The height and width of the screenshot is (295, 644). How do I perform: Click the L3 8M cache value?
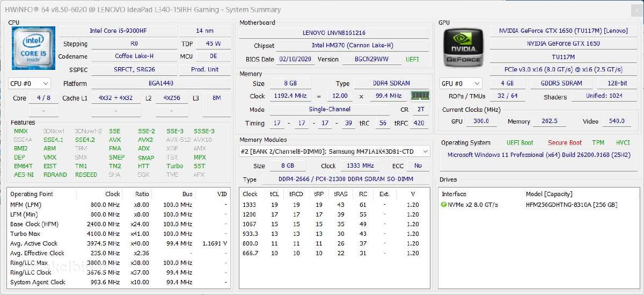(x=216, y=98)
